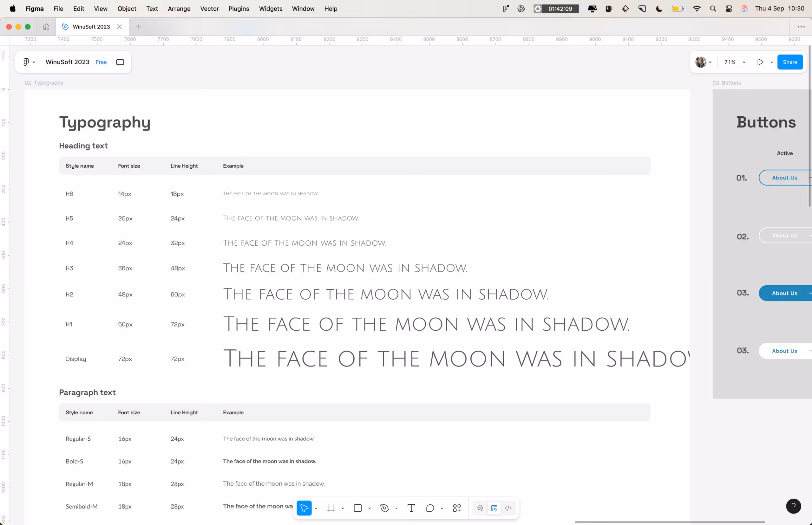Present the prototype with play icon

pos(760,62)
